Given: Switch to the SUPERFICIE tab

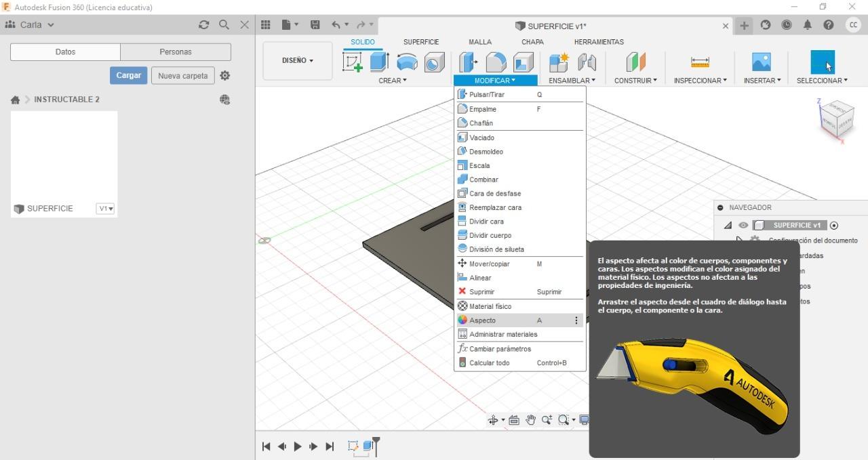Looking at the screenshot, I should [421, 42].
